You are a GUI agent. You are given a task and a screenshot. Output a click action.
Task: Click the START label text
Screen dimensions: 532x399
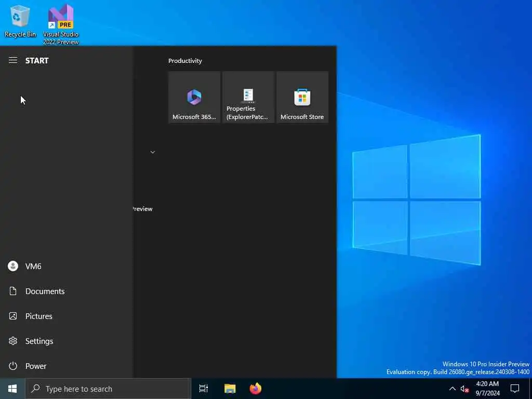(37, 60)
